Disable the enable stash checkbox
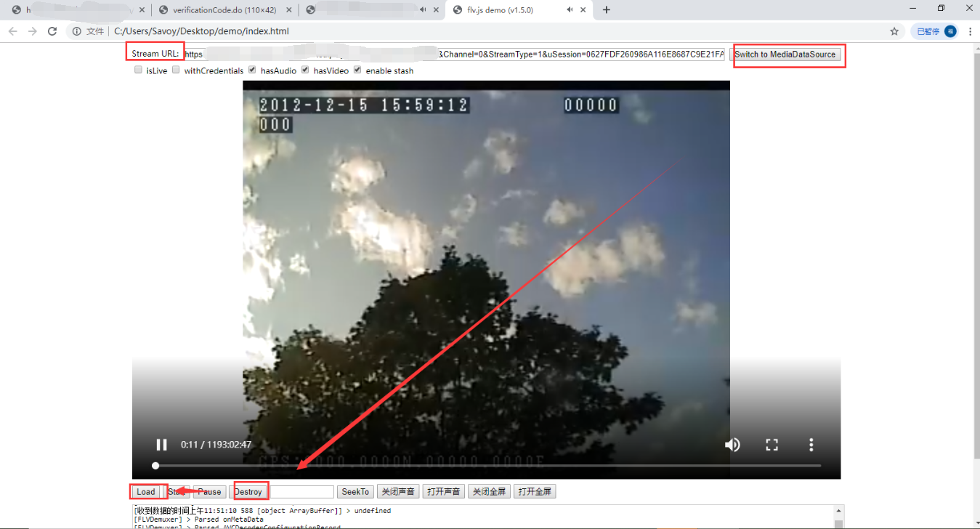 pos(357,70)
